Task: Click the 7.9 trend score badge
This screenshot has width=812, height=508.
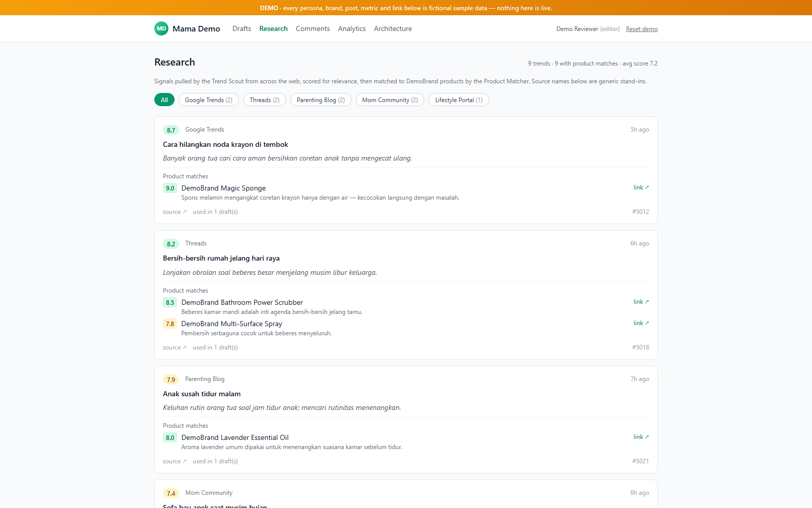Action: click(171, 379)
